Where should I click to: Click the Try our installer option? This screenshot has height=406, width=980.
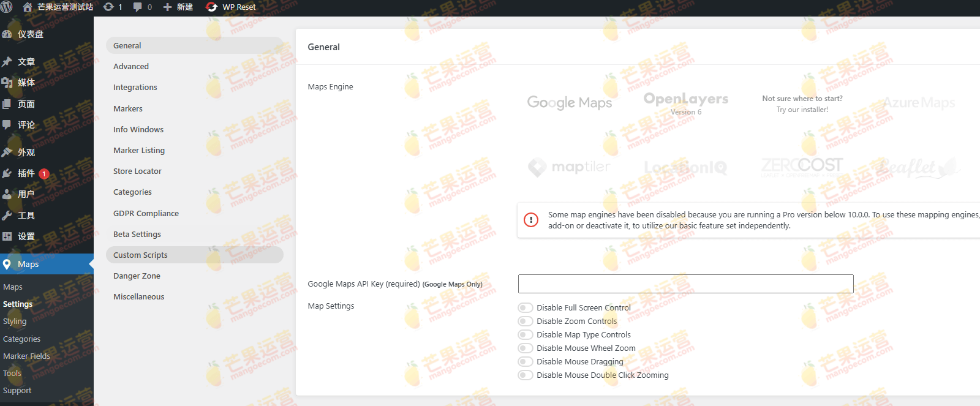[802, 104]
